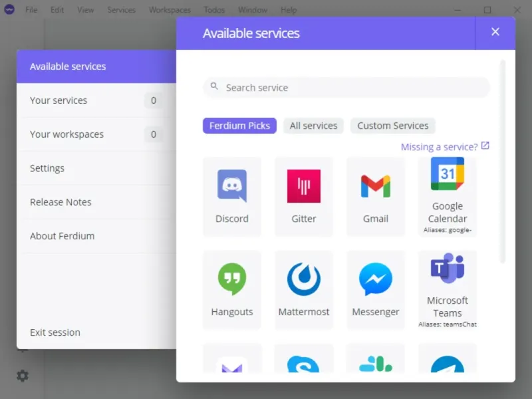Add the Google Calendar service

coord(447,196)
